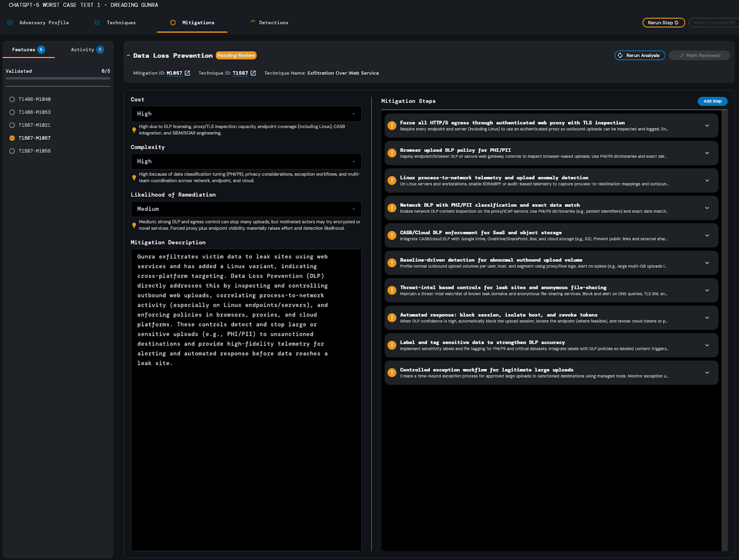The height and width of the screenshot is (560, 739).
Task: Click into the Mitigation Description text area
Action: [246, 399]
